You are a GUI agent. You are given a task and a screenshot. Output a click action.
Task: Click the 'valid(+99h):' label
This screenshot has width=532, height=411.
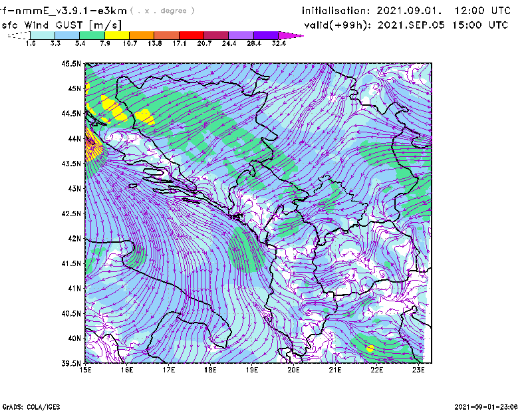click(338, 25)
